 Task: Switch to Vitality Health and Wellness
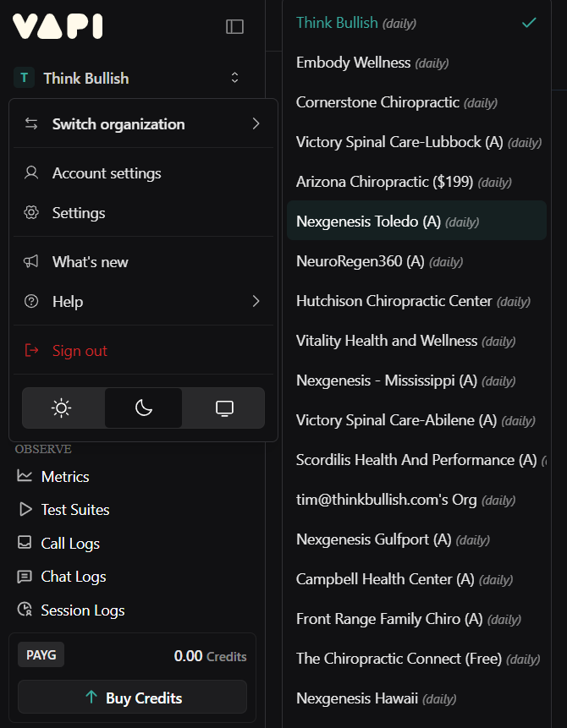click(416, 340)
